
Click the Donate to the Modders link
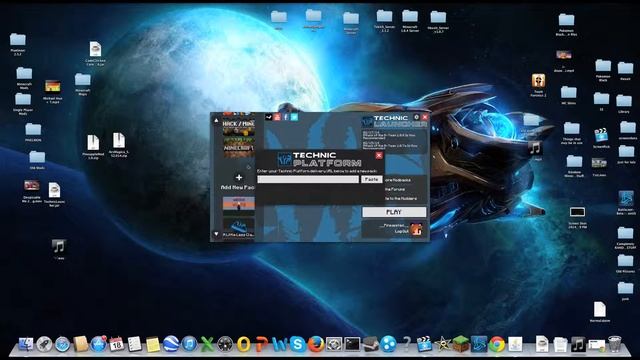pyautogui.click(x=400, y=198)
